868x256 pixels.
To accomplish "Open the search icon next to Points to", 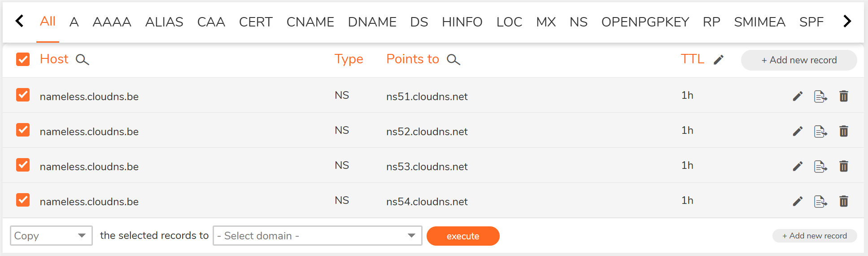I will coord(454,60).
